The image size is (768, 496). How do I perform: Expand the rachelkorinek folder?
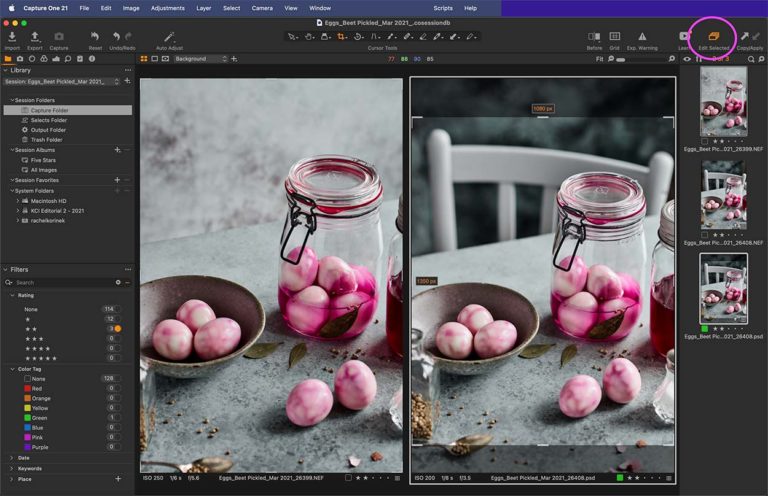click(18, 220)
